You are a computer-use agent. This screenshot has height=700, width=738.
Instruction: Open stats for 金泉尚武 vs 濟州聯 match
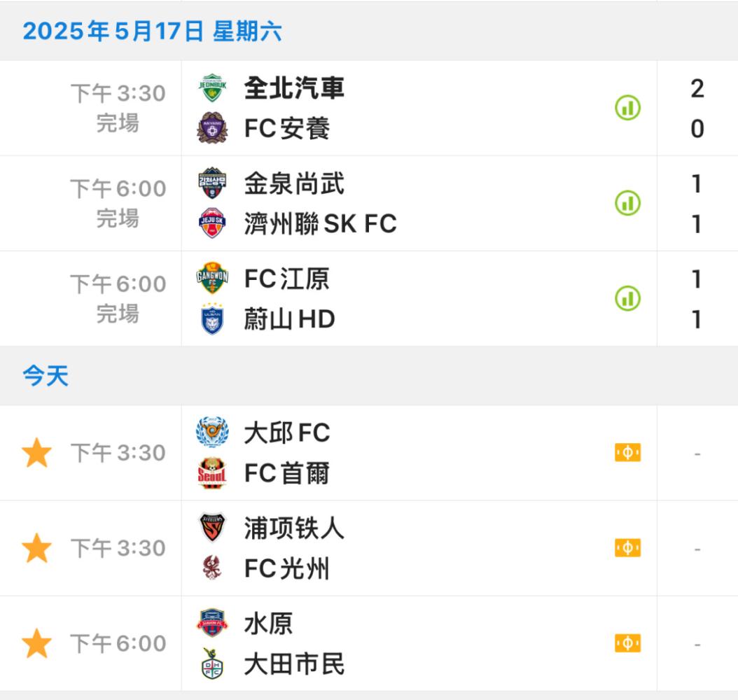pos(627,203)
